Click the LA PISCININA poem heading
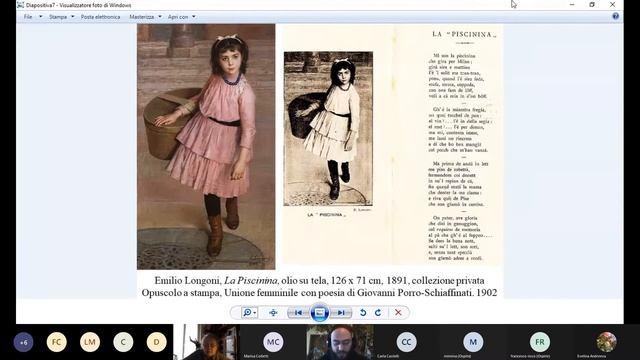The width and height of the screenshot is (640, 360). coord(464,34)
